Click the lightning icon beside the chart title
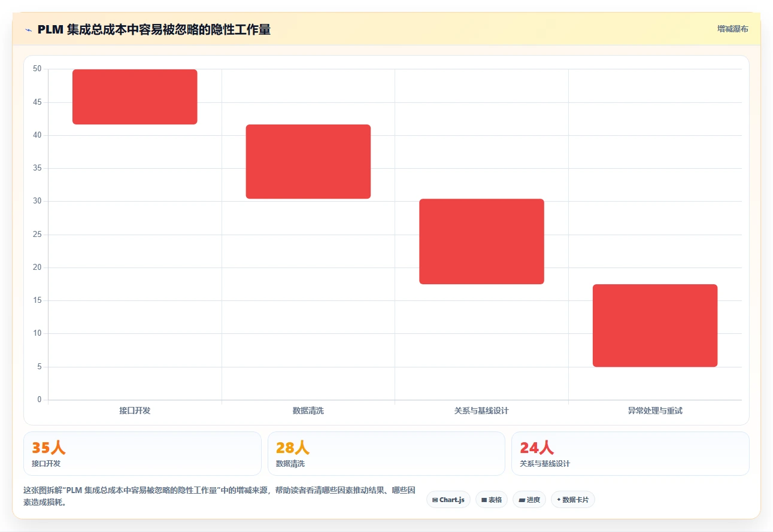773x532 pixels. click(28, 30)
